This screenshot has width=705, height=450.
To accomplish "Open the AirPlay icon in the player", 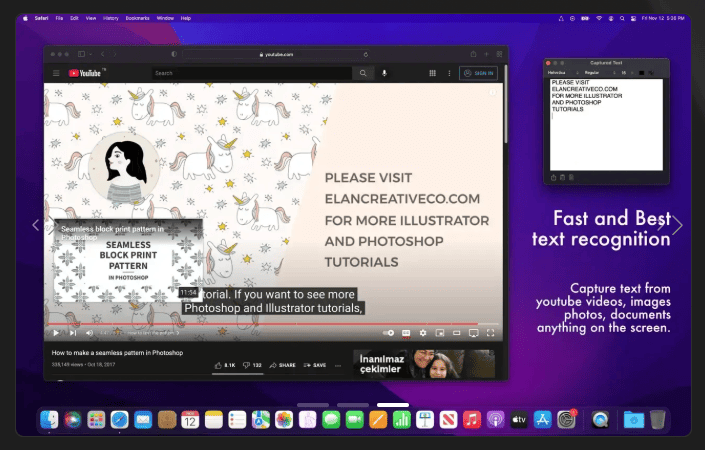I will click(x=473, y=333).
